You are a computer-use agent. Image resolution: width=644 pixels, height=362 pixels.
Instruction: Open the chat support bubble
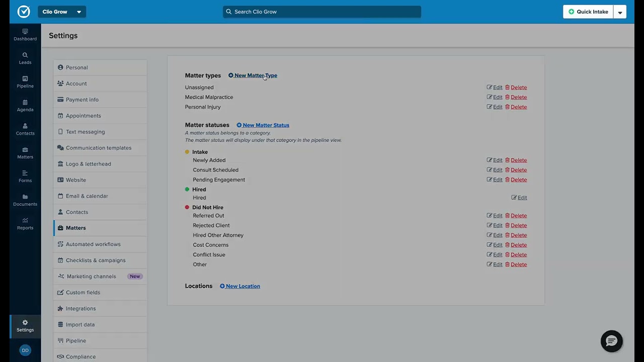tap(612, 341)
